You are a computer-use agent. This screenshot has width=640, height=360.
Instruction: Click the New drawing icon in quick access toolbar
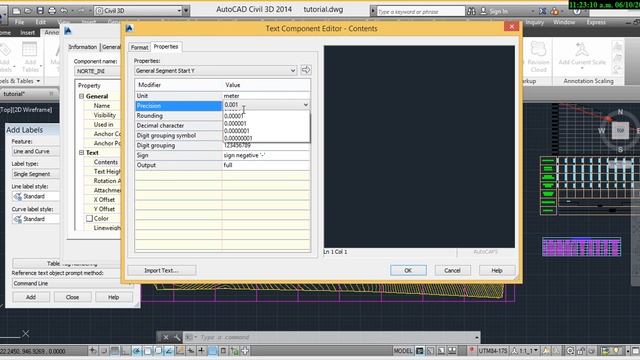[16, 11]
